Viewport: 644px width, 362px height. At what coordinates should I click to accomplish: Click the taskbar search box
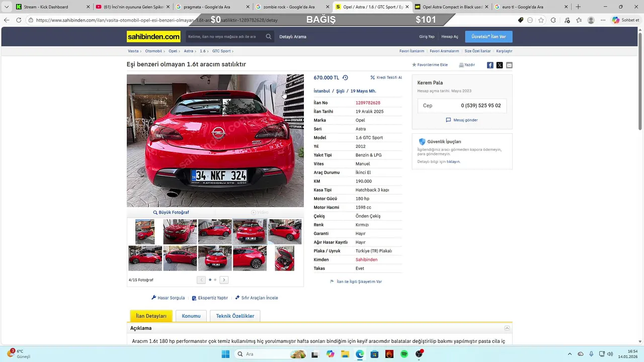pos(271,354)
